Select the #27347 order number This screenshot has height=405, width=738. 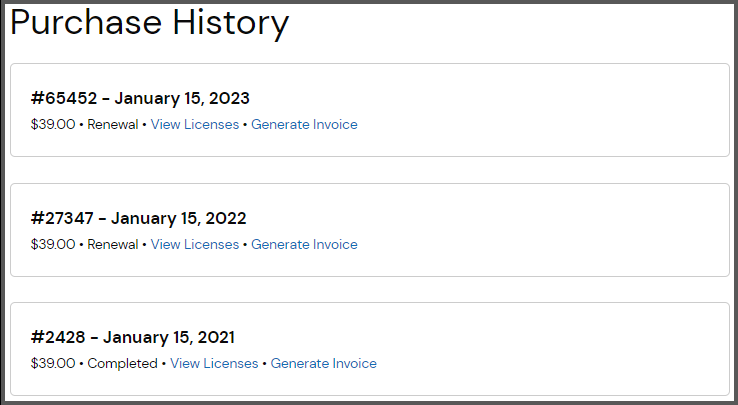(x=64, y=218)
